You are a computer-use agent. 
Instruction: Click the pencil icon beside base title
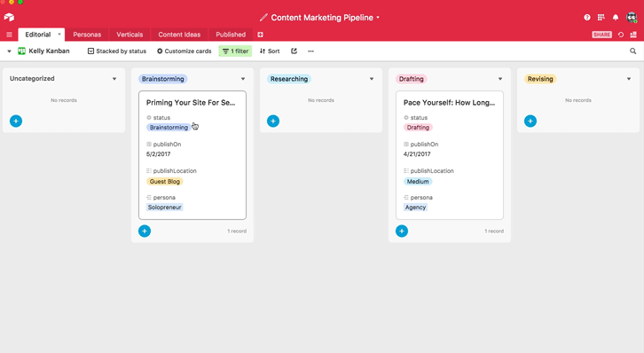(x=263, y=17)
